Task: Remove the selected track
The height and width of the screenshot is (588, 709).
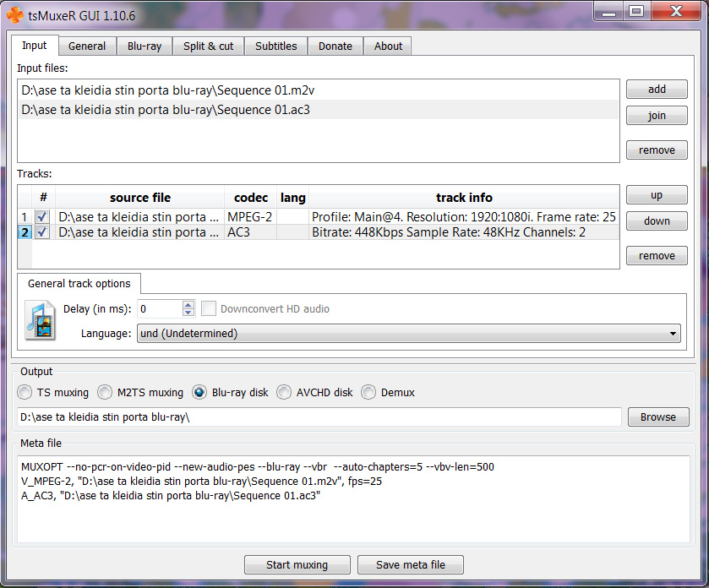Action: (x=657, y=255)
